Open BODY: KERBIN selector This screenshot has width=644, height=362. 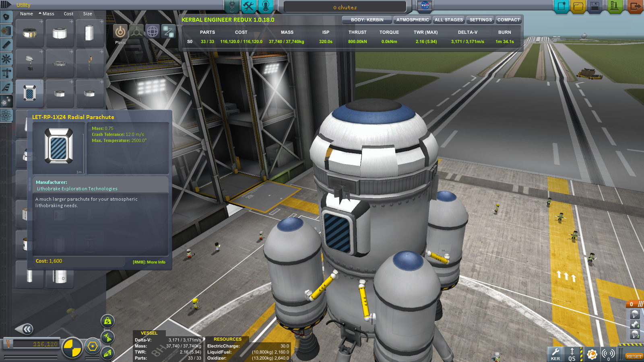367,20
